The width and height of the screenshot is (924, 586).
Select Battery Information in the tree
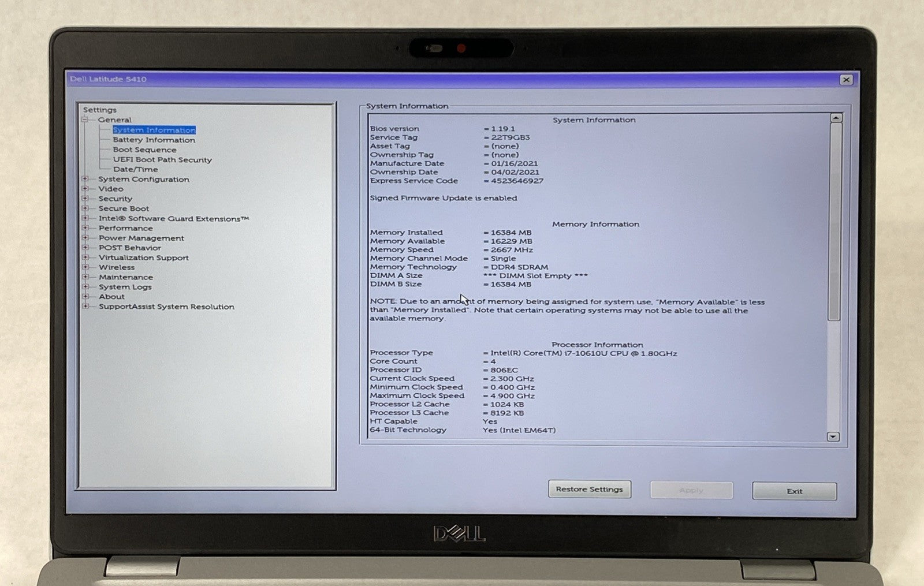pos(154,140)
